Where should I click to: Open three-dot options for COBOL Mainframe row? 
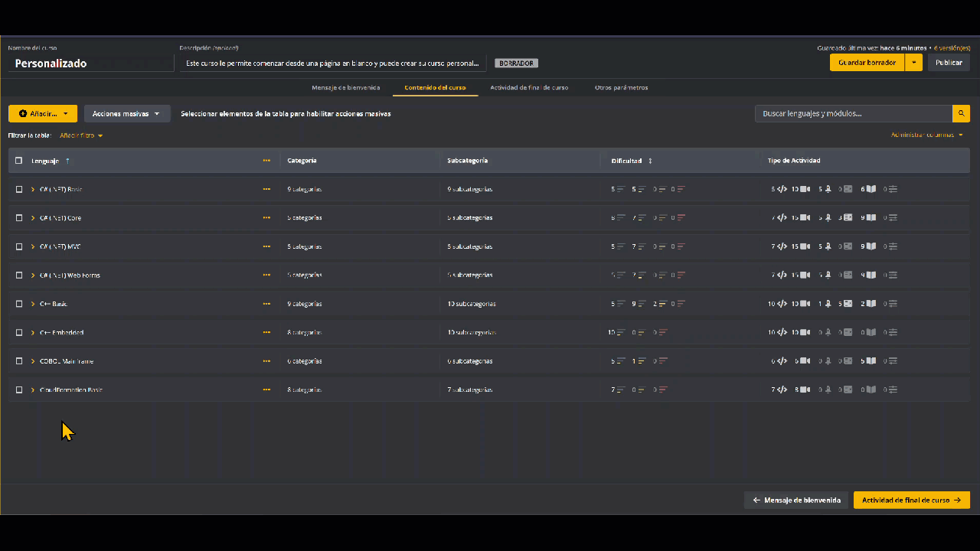coord(266,361)
